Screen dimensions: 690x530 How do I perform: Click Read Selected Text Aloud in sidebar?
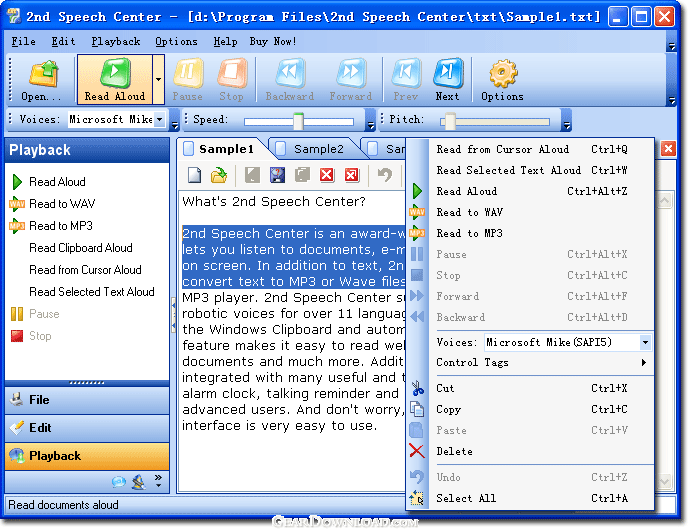coord(92,292)
